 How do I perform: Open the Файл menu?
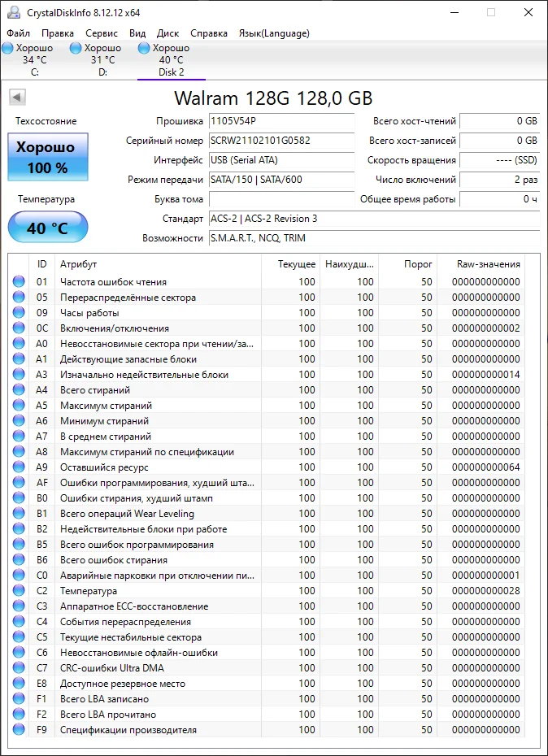pyautogui.click(x=19, y=33)
